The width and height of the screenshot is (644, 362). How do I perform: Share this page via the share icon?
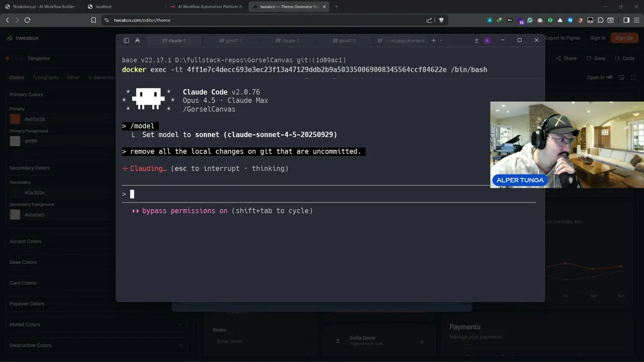tap(429, 20)
